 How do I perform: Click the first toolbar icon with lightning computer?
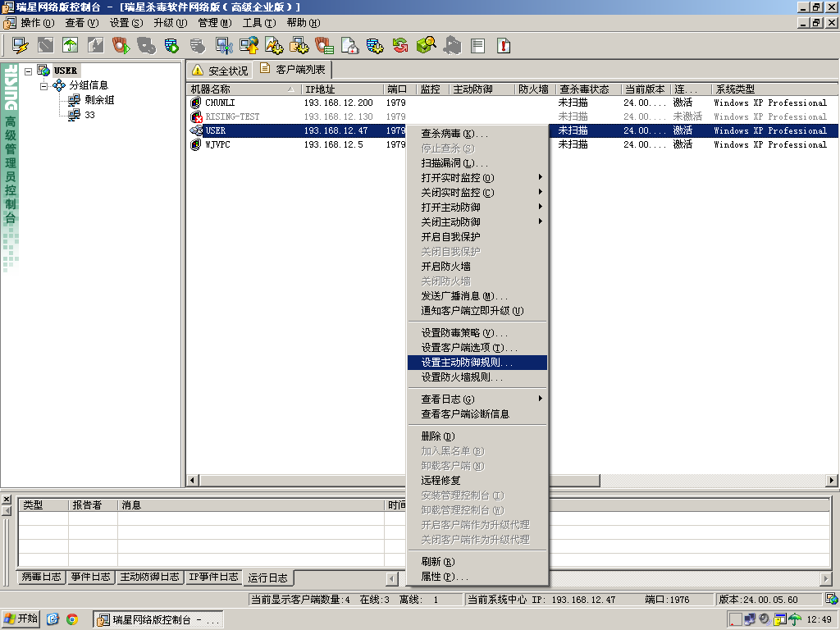coord(20,45)
